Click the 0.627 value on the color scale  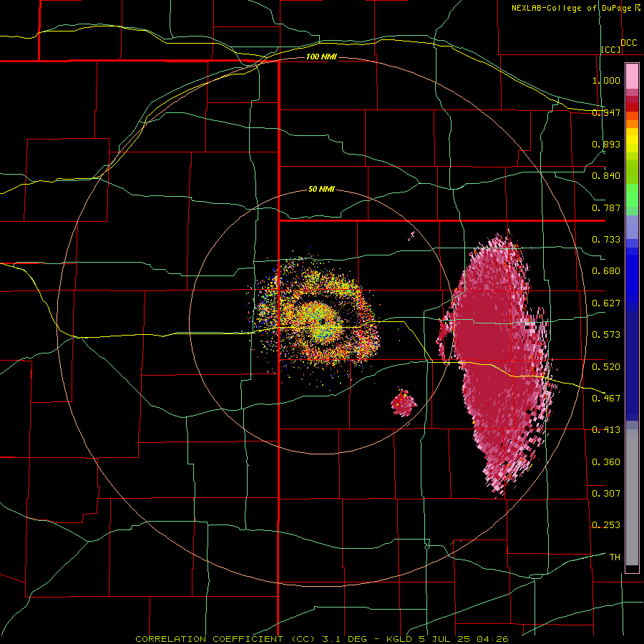pos(606,303)
